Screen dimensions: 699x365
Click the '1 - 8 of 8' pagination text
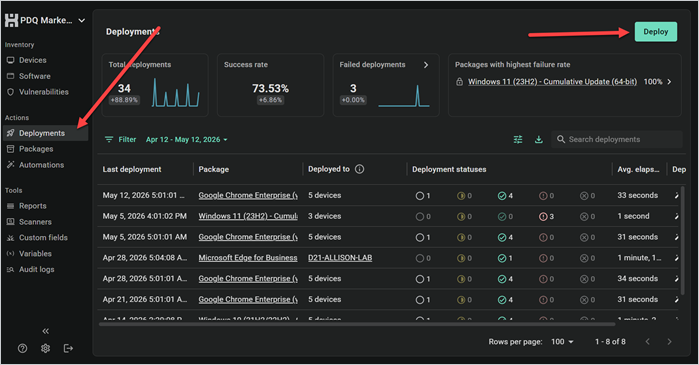(x=610, y=342)
